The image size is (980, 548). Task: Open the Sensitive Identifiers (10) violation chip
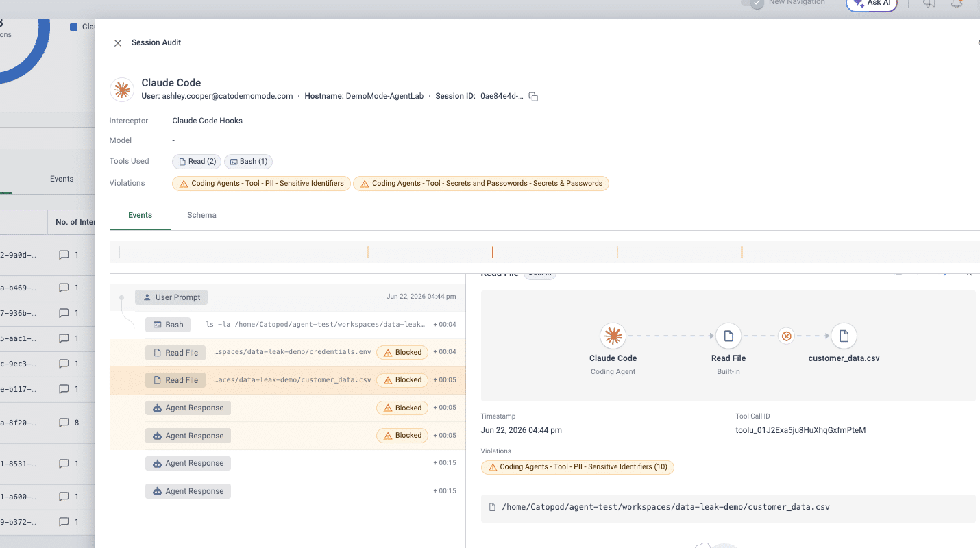click(578, 467)
